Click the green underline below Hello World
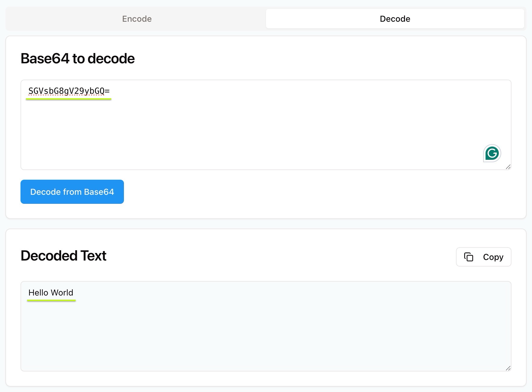 point(51,300)
